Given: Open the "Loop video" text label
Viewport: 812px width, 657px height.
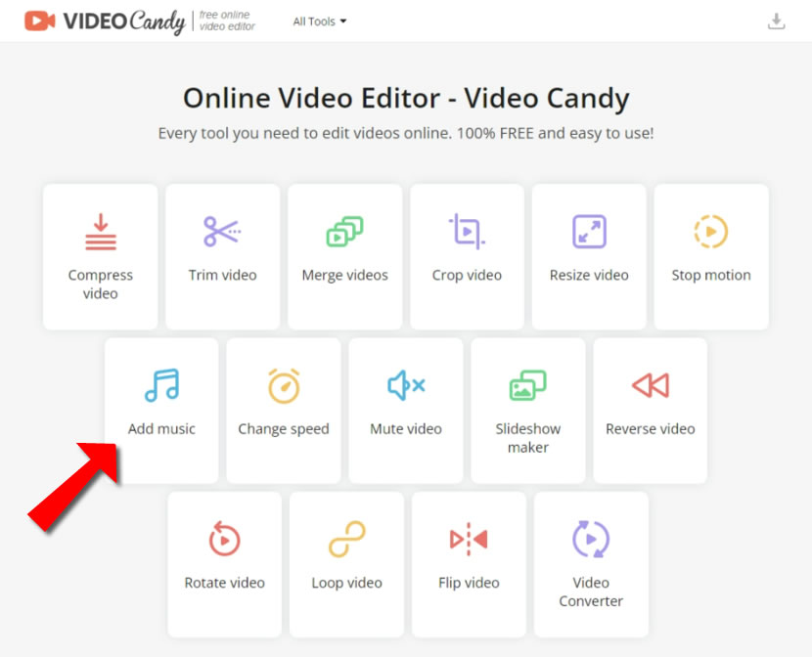Looking at the screenshot, I should click(x=347, y=583).
